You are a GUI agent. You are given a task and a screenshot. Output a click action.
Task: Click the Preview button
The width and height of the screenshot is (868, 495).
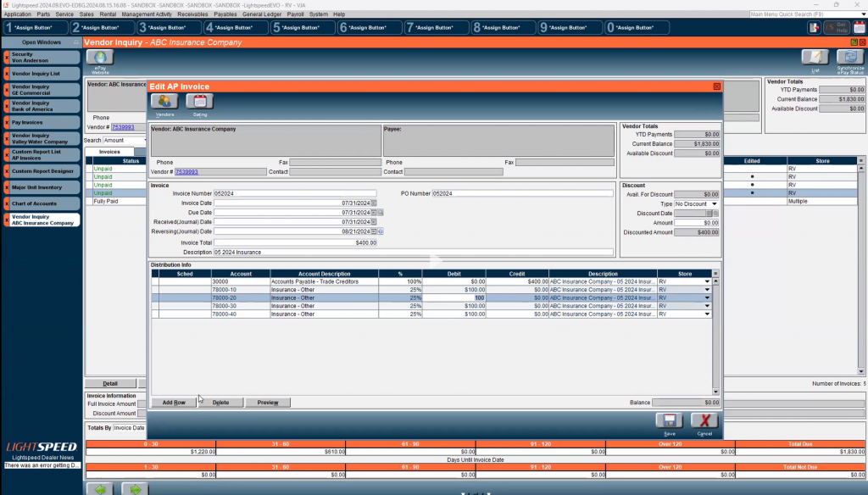268,403
